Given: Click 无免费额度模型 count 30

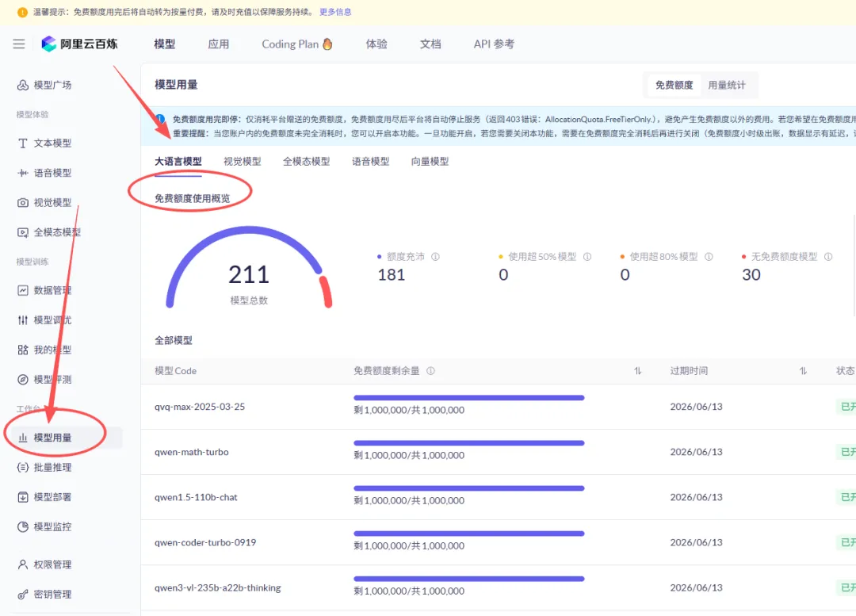Looking at the screenshot, I should [751, 274].
